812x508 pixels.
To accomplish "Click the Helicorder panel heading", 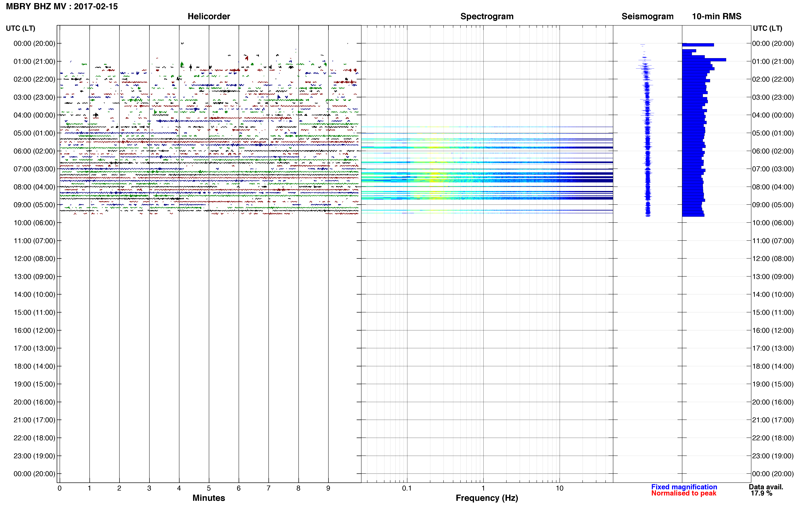I will (209, 16).
